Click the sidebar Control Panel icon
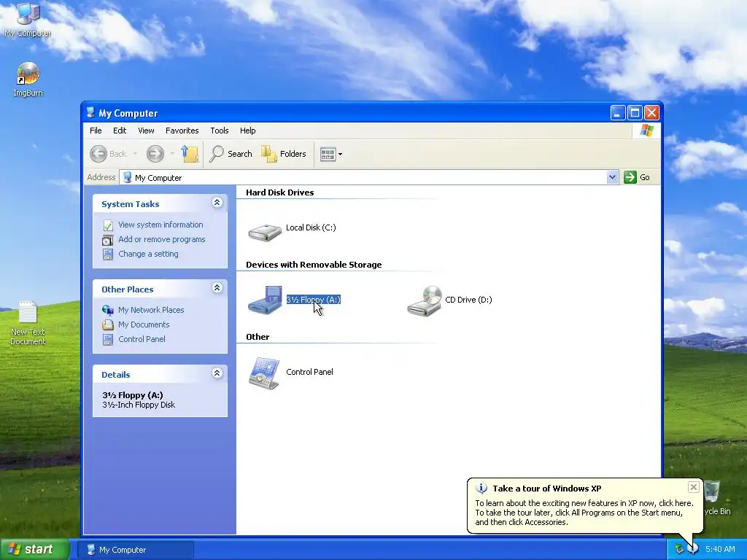This screenshot has height=560, width=747. click(x=108, y=340)
